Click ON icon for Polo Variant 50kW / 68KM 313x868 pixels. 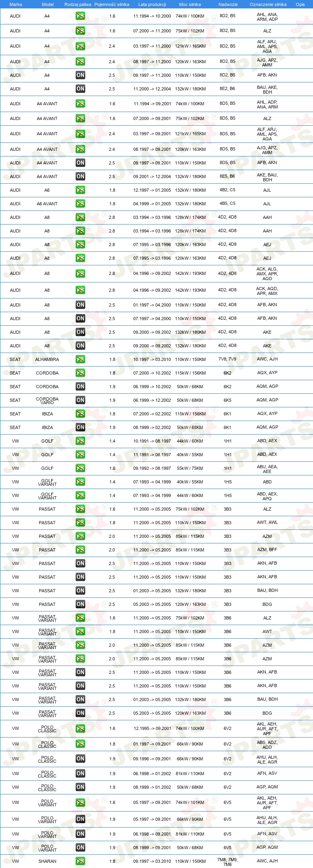point(80,848)
